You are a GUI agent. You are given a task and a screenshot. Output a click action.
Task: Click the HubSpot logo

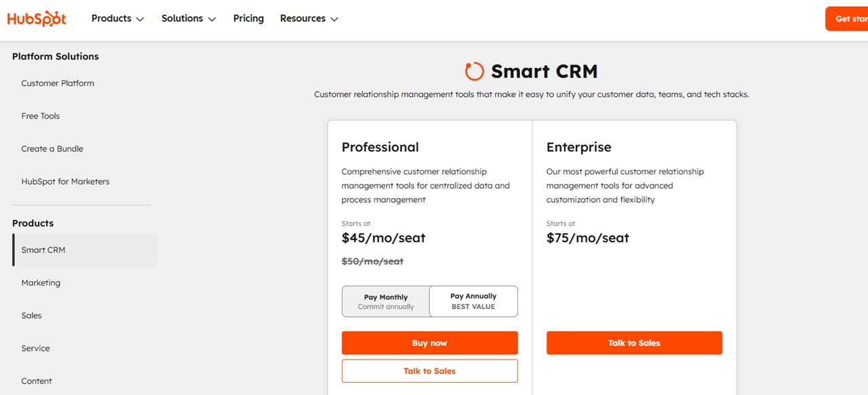(37, 18)
